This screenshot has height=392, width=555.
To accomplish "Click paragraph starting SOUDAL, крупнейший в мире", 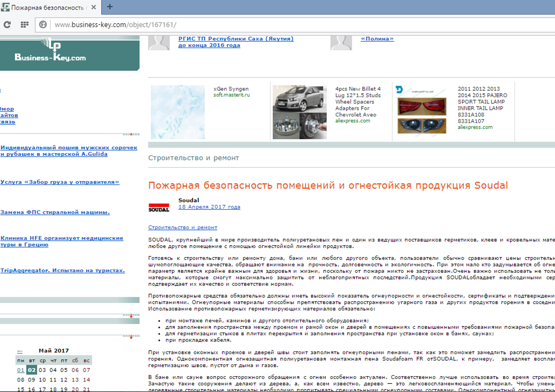I will 352,243.
